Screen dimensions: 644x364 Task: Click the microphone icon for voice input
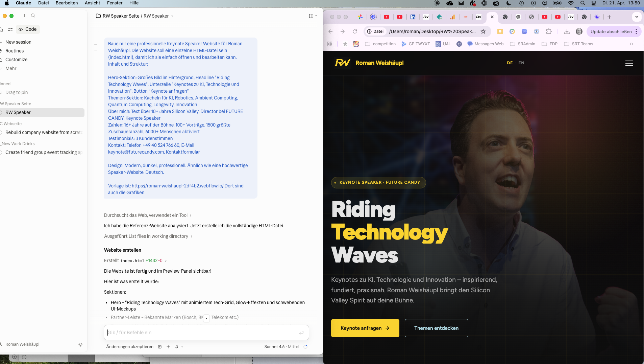pyautogui.click(x=177, y=347)
